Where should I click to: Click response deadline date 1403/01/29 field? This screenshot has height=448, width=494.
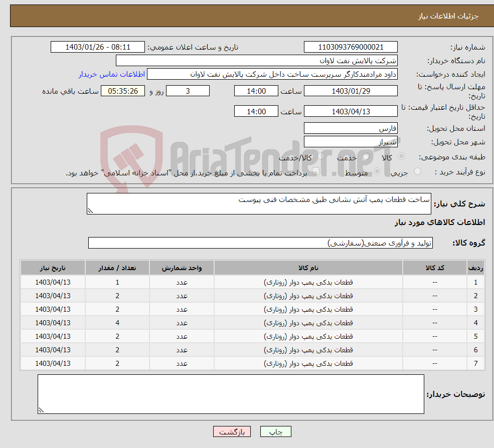(x=351, y=91)
